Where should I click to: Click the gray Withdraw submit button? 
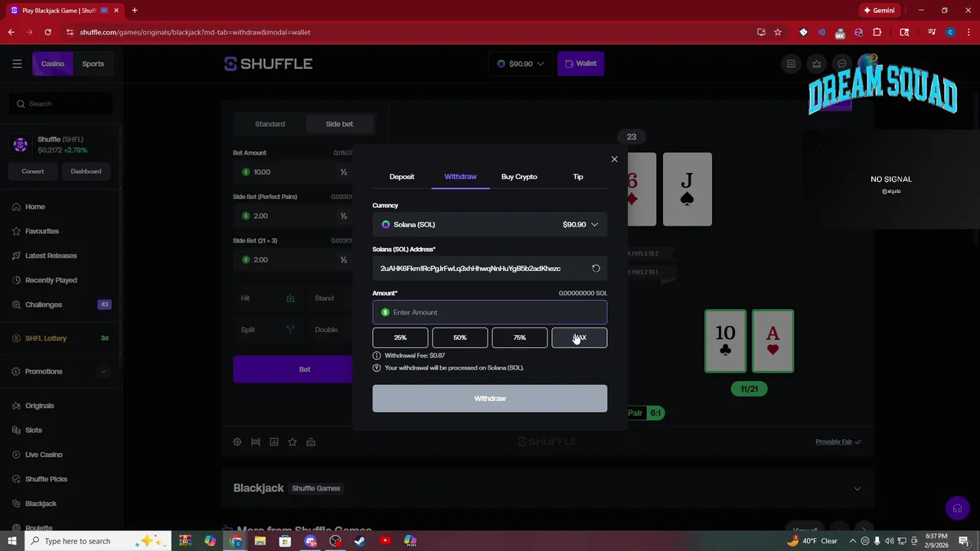click(x=490, y=398)
